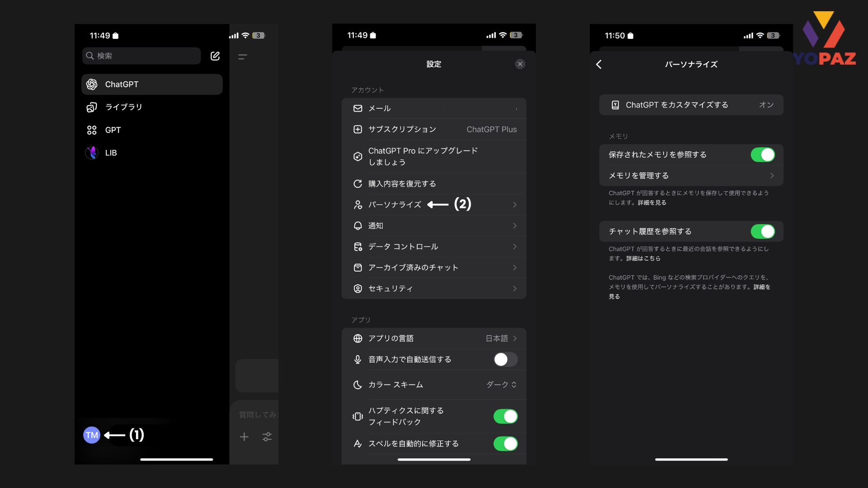Click the 日本語 language value chevron

(515, 338)
